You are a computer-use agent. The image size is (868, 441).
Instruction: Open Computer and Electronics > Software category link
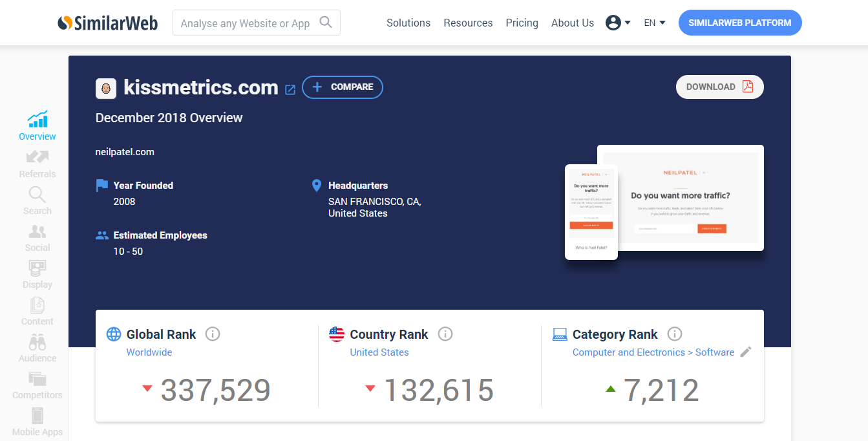653,352
